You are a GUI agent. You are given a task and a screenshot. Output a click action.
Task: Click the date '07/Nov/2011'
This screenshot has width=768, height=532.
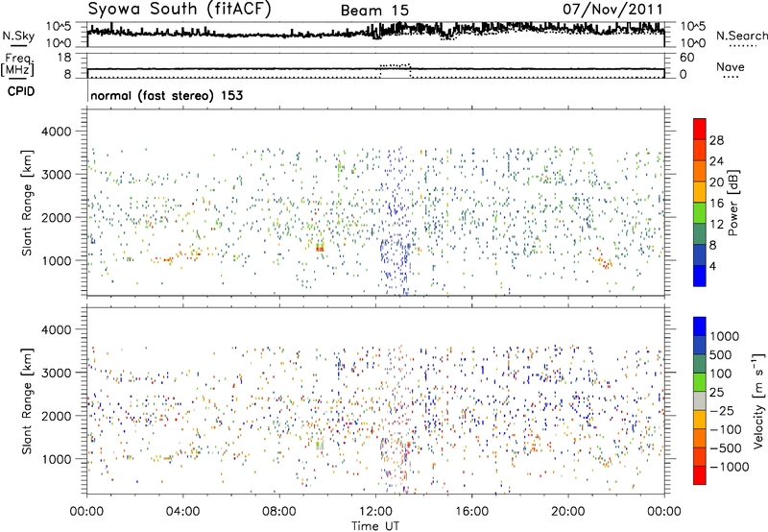[x=612, y=9]
